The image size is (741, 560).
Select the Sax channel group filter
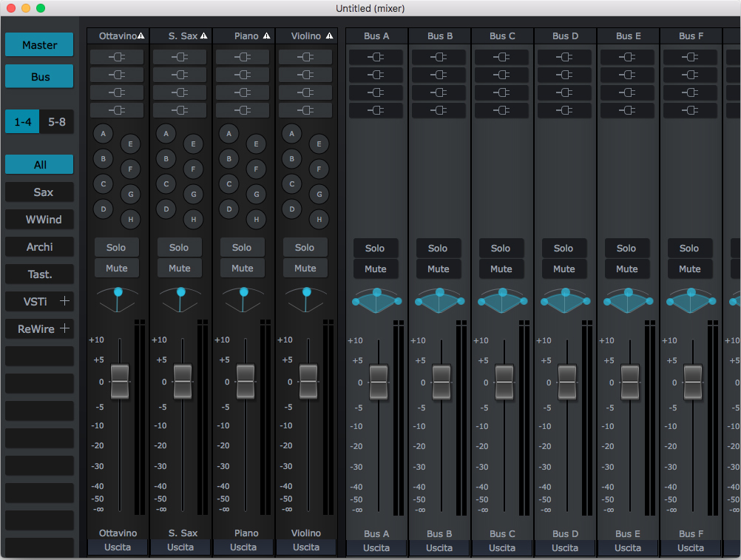[40, 192]
